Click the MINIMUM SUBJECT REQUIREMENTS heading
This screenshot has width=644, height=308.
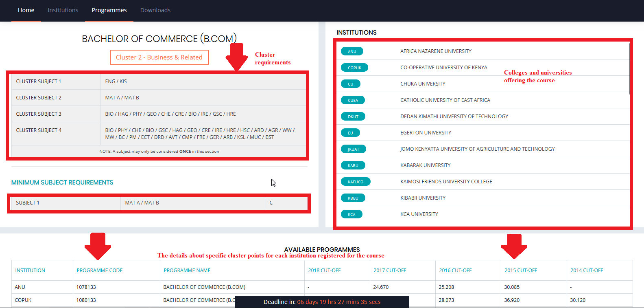pos(62,183)
